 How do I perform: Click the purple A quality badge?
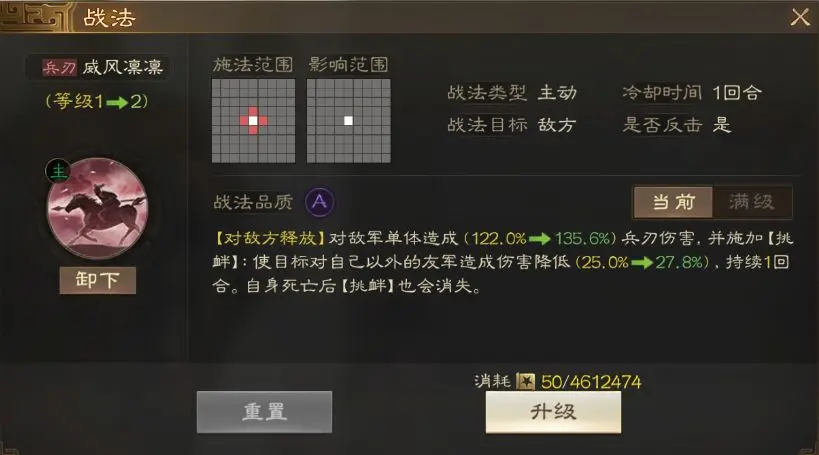(x=320, y=202)
